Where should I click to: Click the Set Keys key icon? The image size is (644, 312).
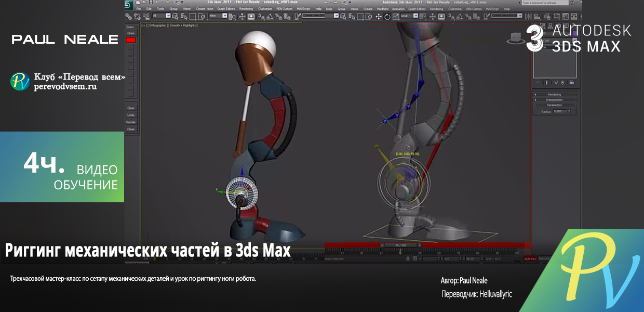(517, 261)
